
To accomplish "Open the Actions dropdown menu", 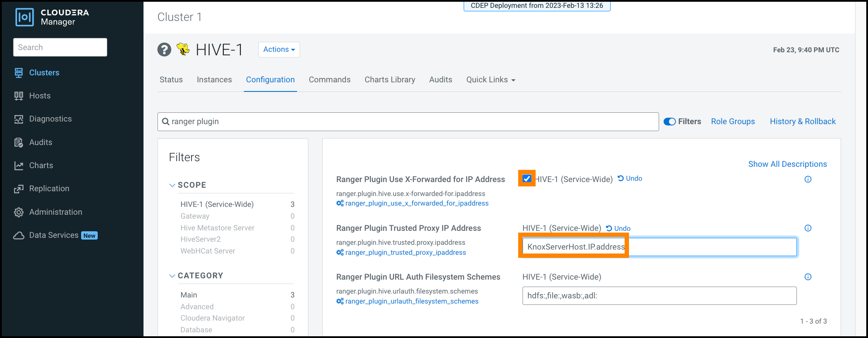I will 279,50.
